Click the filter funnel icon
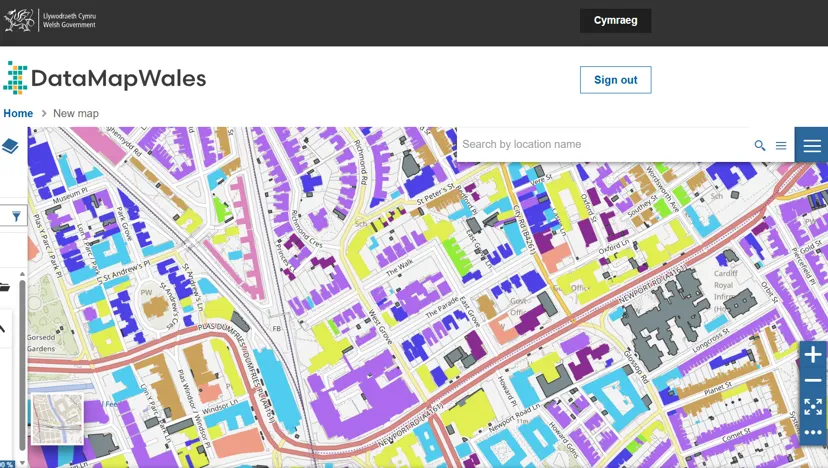 [x=16, y=216]
